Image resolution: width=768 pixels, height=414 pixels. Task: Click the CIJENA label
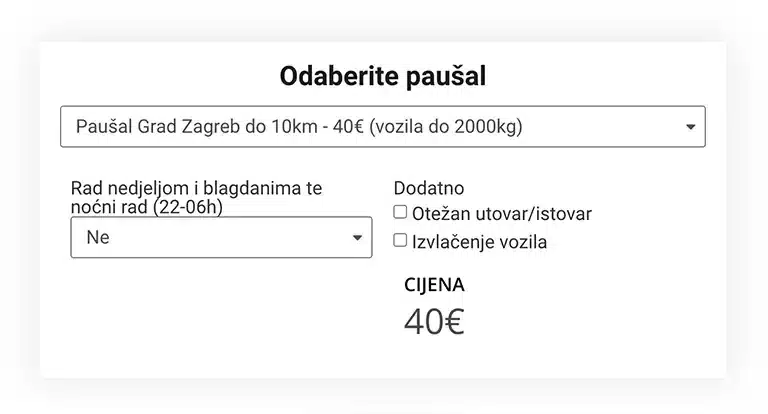[x=434, y=285]
